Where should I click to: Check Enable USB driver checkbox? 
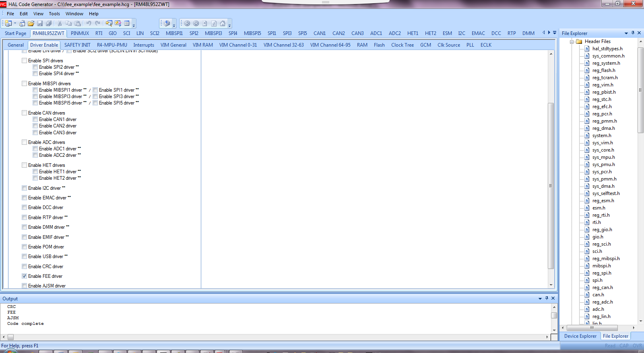click(x=25, y=257)
